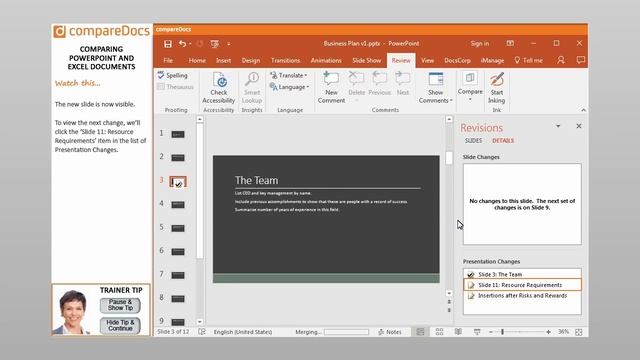Open the File tab
Image resolution: width=640 pixels, height=360 pixels.
pos(168,60)
